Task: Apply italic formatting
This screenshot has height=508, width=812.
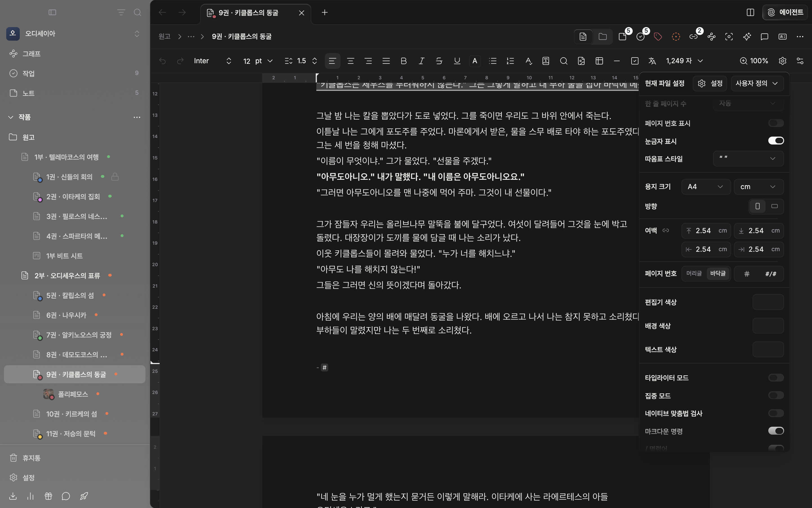Action: click(422, 61)
